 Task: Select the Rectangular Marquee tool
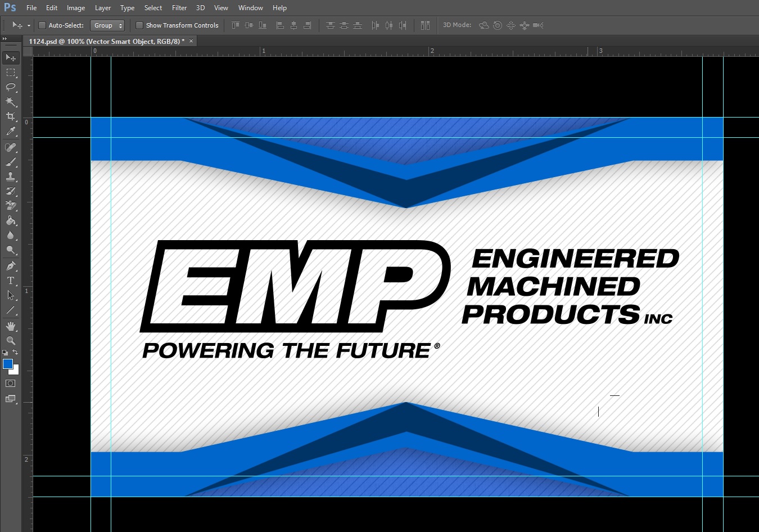[x=10, y=72]
